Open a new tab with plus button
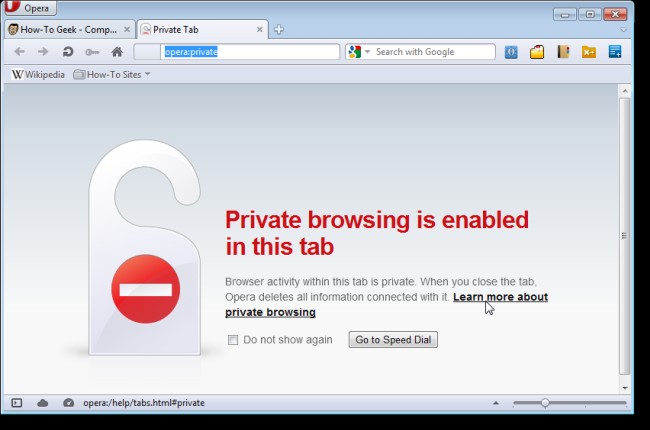Image resolution: width=650 pixels, height=430 pixels. pos(279,29)
